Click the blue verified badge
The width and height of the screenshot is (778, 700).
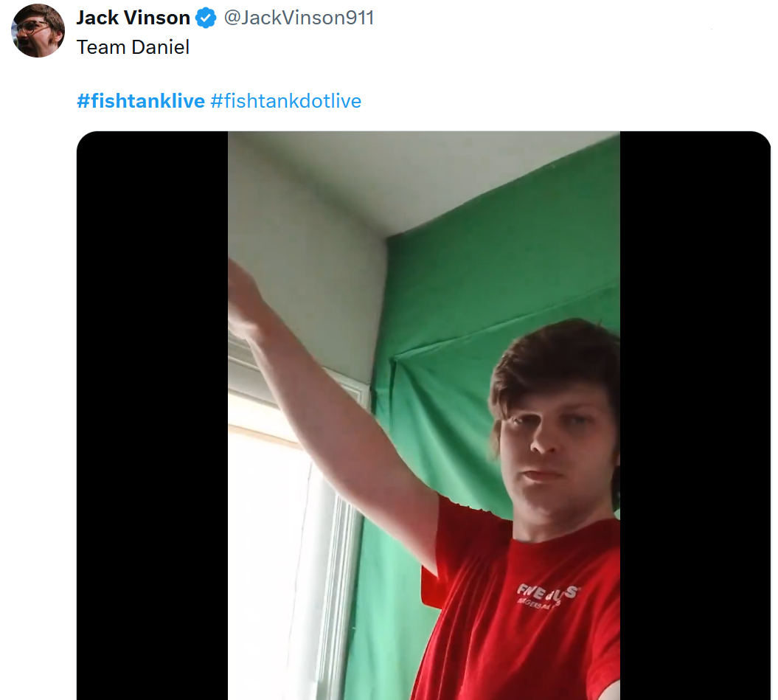point(206,18)
